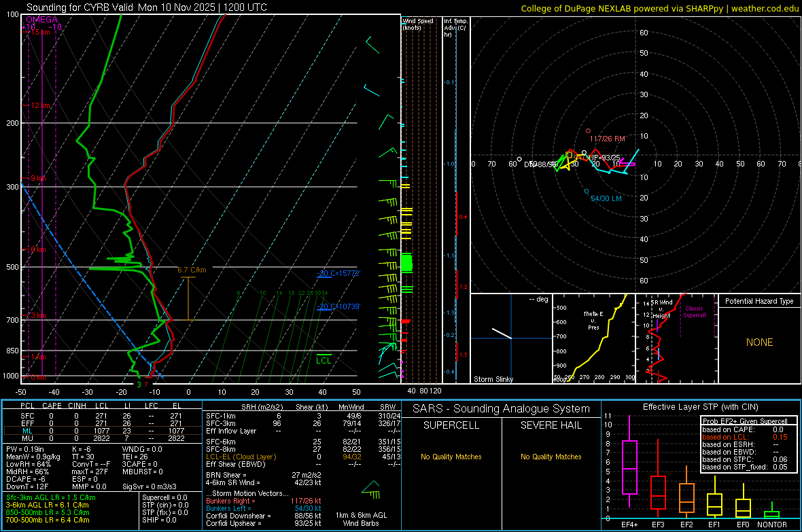
Task: Click the '15 km' height marker label
Action: click(40, 32)
